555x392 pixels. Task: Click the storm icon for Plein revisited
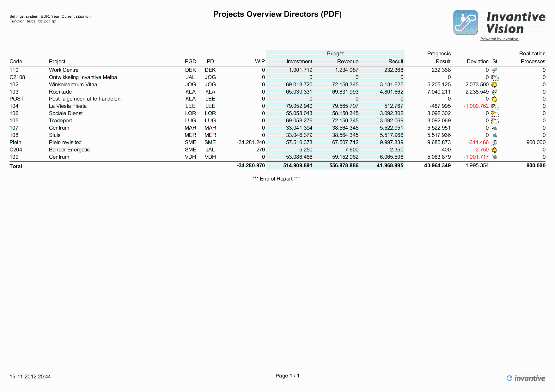pos(495,142)
